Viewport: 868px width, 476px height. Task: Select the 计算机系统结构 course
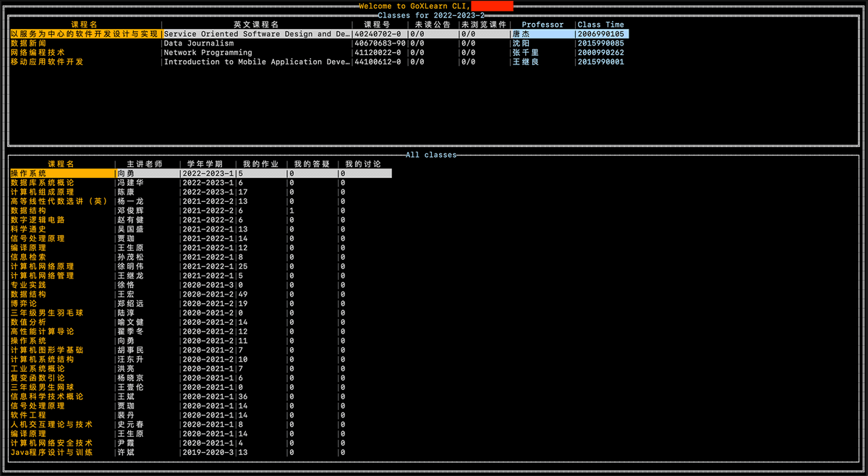(42, 360)
